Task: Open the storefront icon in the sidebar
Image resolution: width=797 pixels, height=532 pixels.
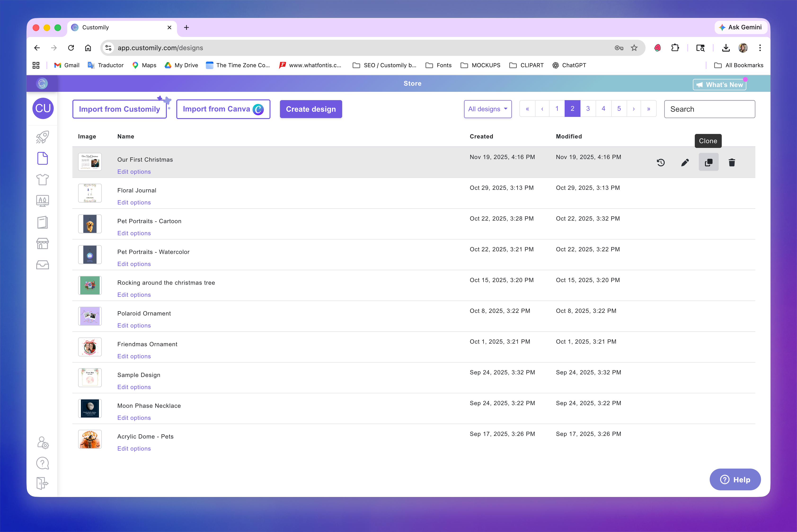Action: click(x=42, y=243)
